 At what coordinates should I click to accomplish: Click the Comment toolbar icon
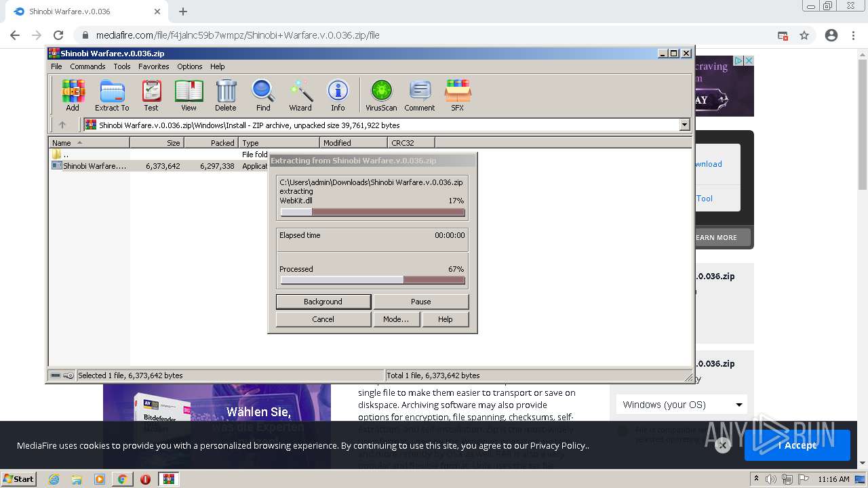coord(420,95)
